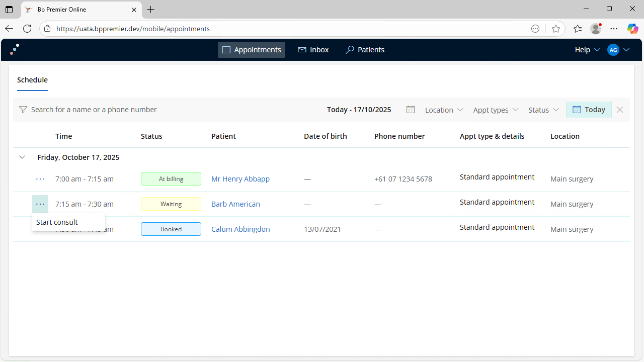Screen dimensions: 644x362
Task: Open the calendar date picker icon
Action: tap(411, 110)
